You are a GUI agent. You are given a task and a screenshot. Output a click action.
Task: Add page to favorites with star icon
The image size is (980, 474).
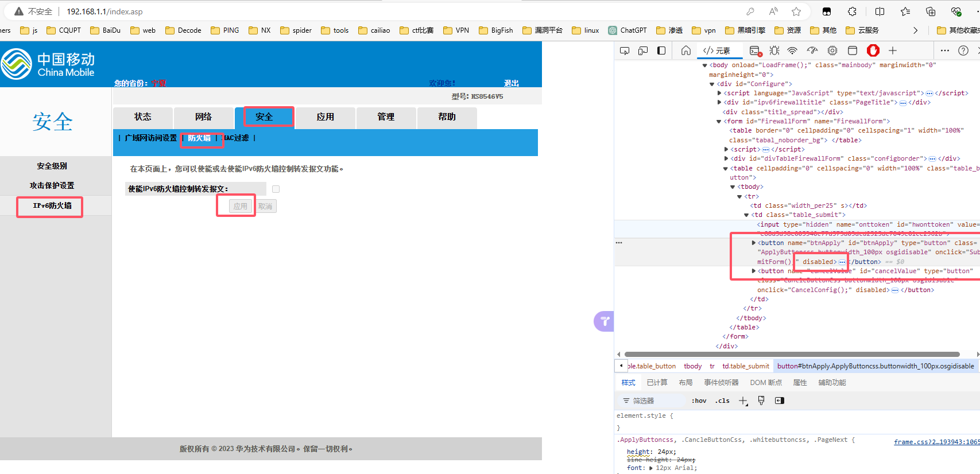796,11
